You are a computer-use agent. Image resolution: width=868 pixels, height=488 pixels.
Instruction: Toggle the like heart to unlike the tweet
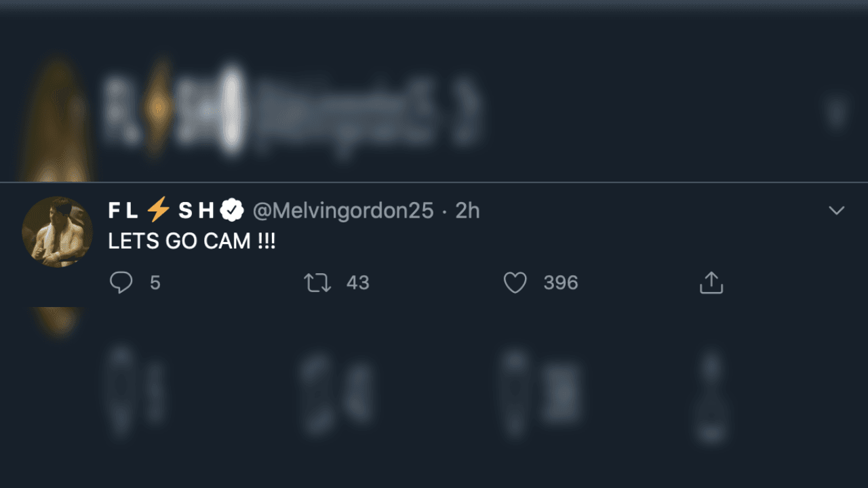[516, 283]
